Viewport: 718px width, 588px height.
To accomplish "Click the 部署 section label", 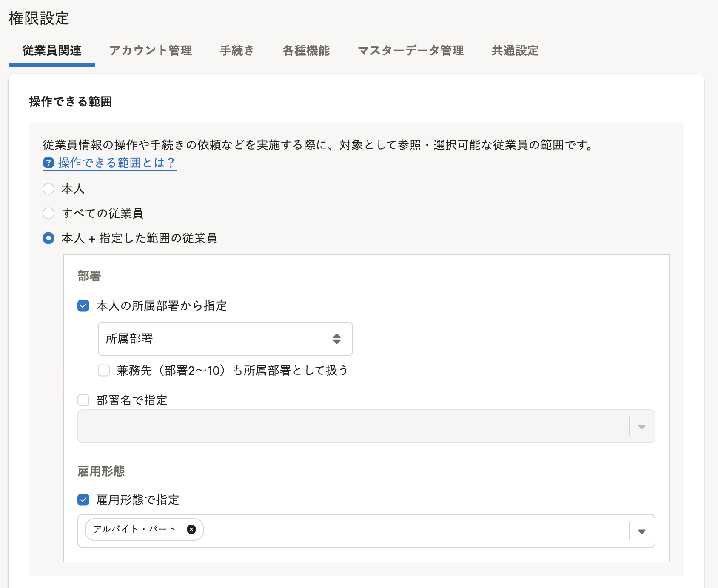I will click(x=89, y=276).
